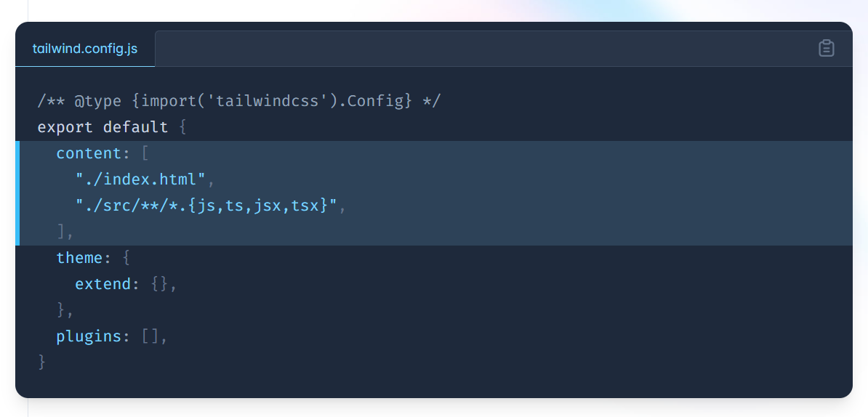The width and height of the screenshot is (868, 417).
Task: Copy the code snippet to clipboard
Action: (x=826, y=49)
